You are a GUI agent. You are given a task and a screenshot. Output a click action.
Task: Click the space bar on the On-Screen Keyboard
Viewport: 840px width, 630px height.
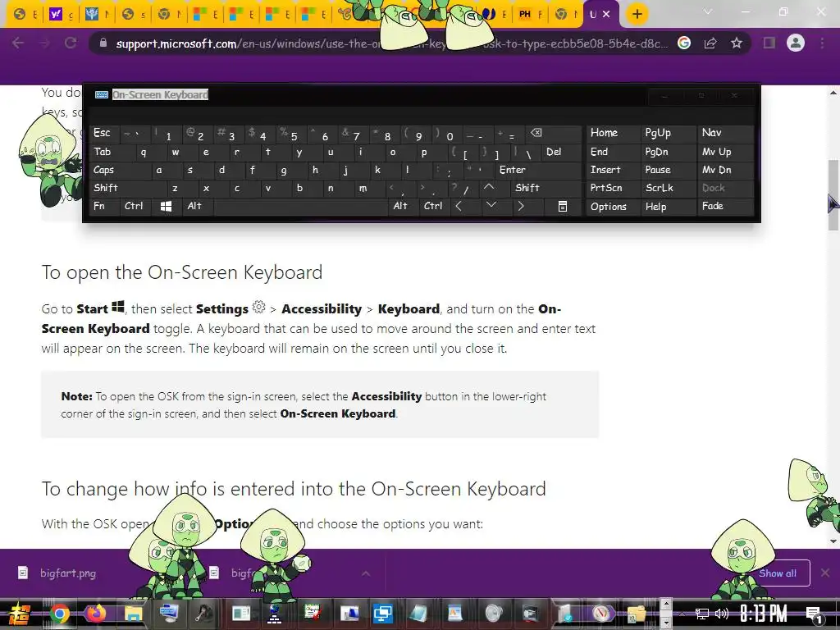300,206
